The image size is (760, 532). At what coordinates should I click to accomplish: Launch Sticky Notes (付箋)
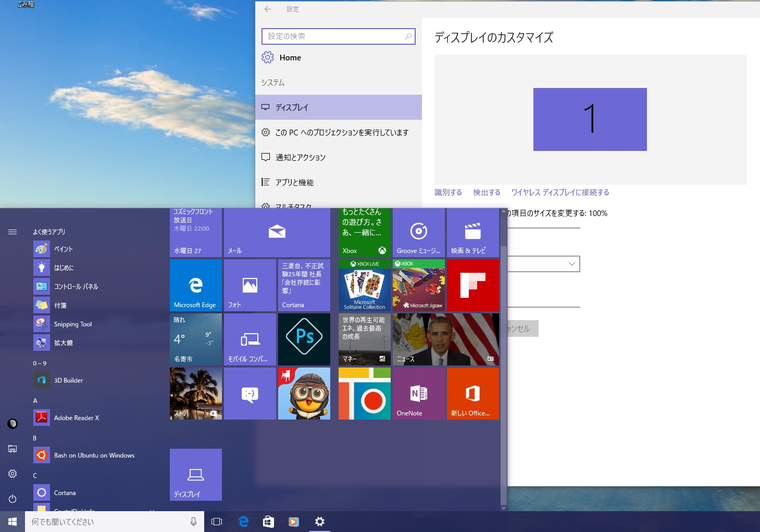pos(94,305)
